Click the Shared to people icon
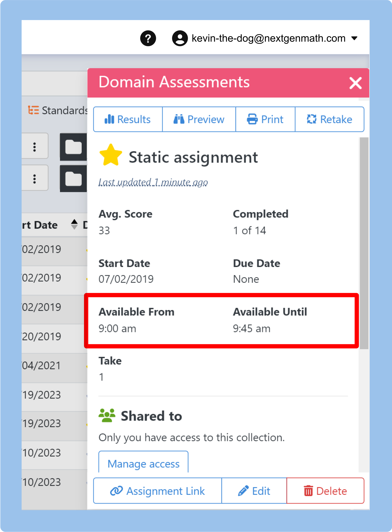This screenshot has height=532, width=392. (107, 415)
